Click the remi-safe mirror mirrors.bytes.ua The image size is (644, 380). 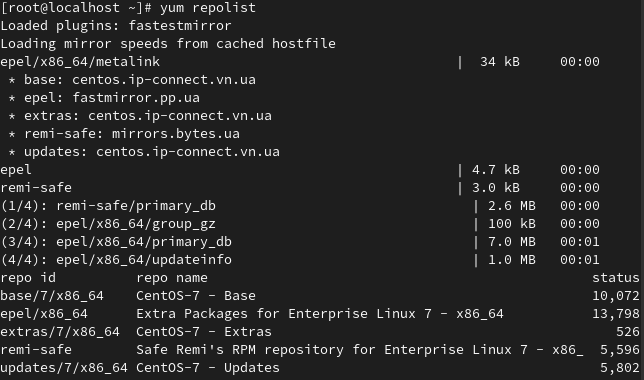[x=176, y=134]
